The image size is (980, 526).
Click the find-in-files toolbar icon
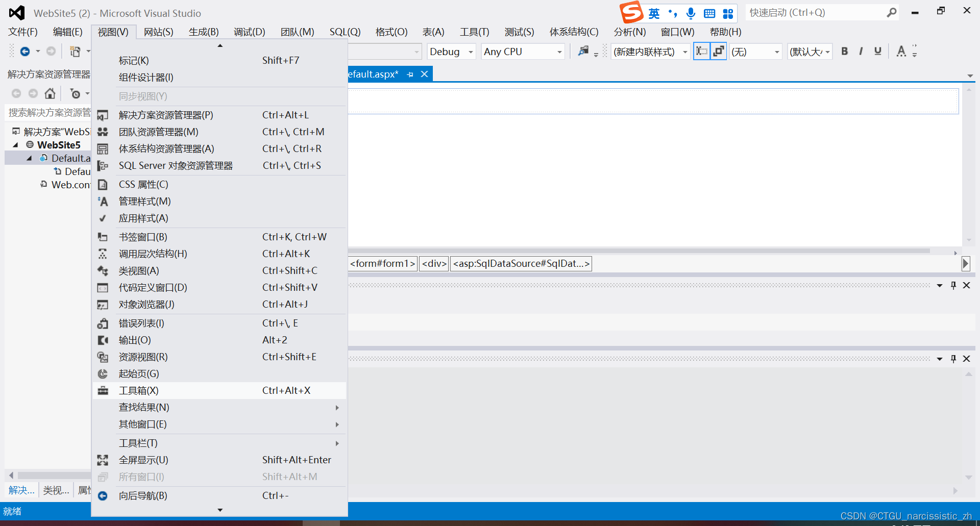583,51
